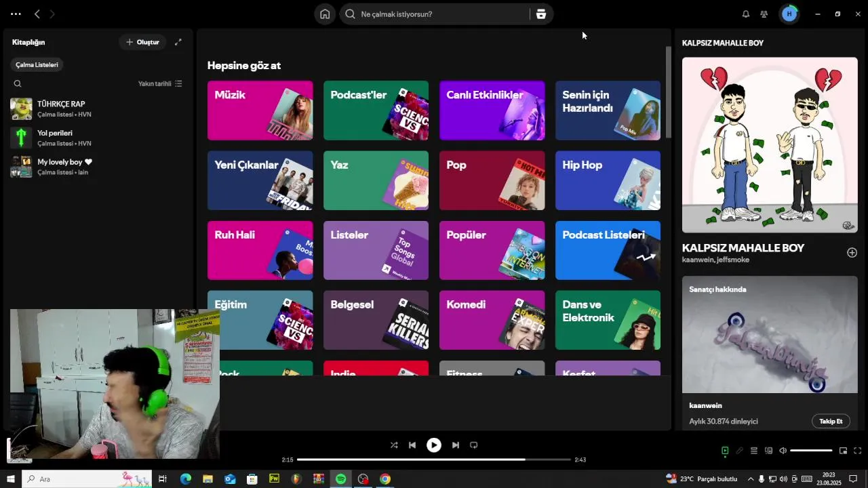Open the Listeler category card
This screenshot has width=868, height=488.
pos(376,250)
